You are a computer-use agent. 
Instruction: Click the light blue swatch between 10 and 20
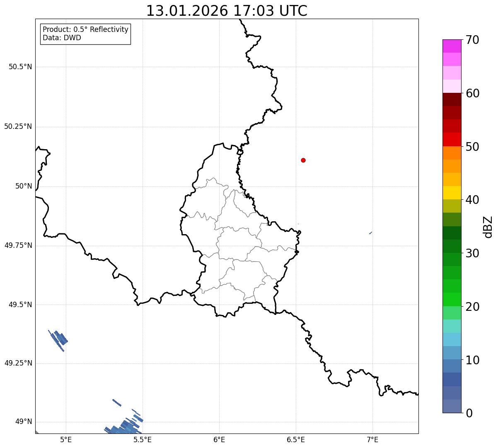point(452,339)
